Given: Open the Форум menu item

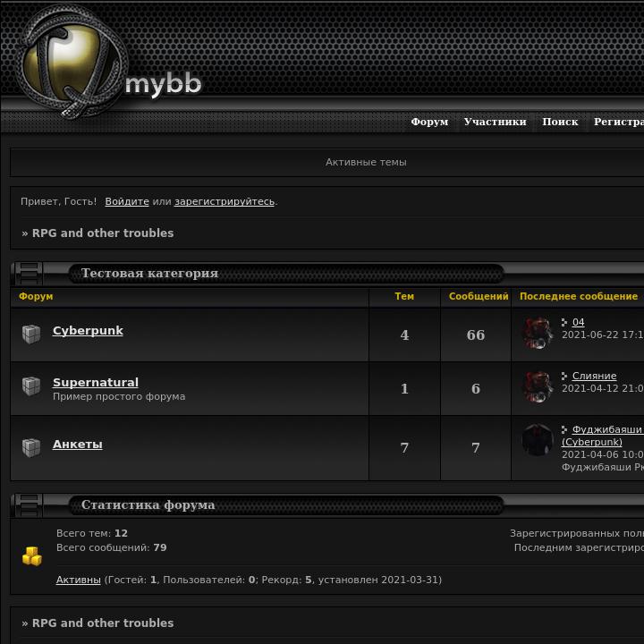Looking at the screenshot, I should tap(429, 122).
